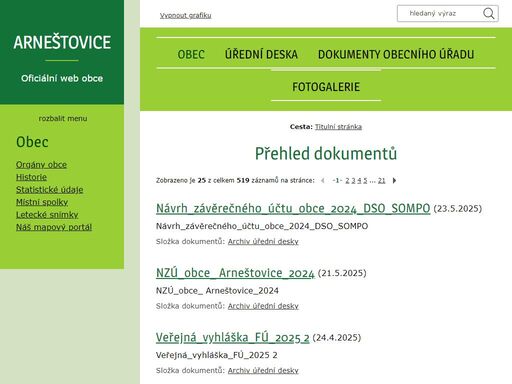This screenshot has height=384, width=512.
Task: Click the ARNEŠTOVICE site logo title
Action: click(62, 42)
